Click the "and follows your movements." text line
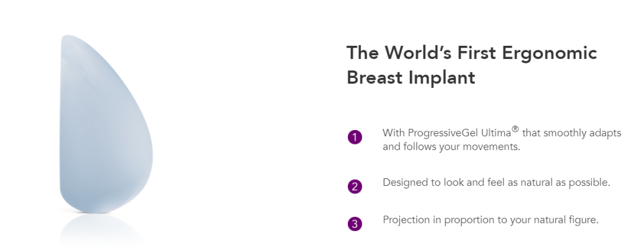The width and height of the screenshot is (644, 250). [452, 146]
